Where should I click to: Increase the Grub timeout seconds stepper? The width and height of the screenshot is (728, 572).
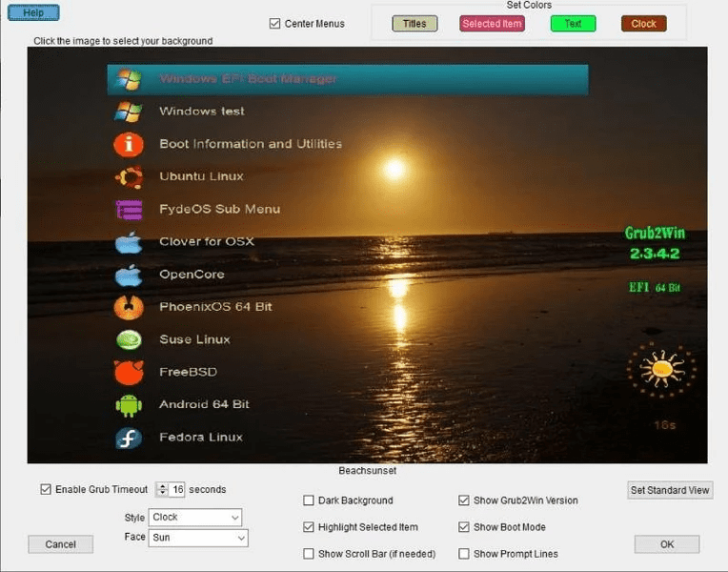point(163,486)
